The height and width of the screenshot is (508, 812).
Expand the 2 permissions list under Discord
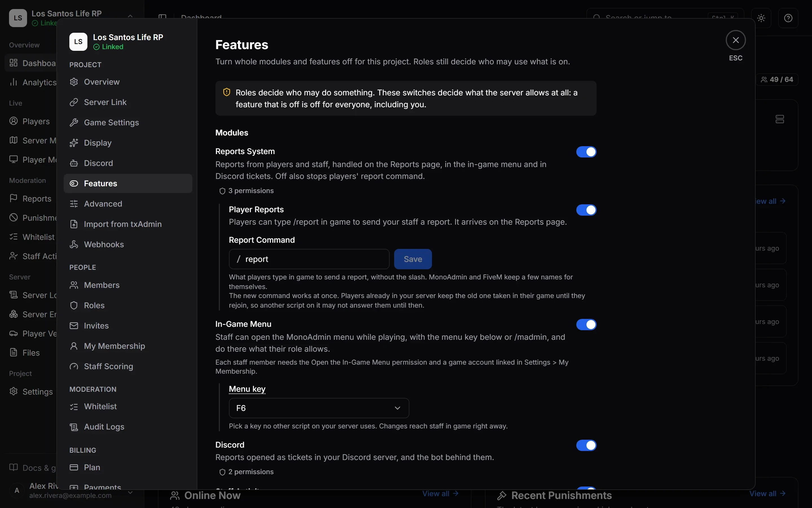[246, 472]
